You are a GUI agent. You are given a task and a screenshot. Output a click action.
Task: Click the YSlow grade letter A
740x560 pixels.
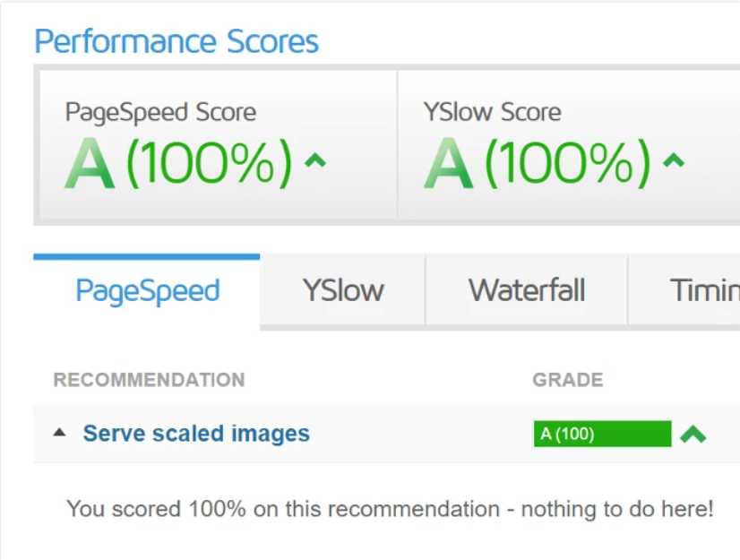[x=449, y=163]
